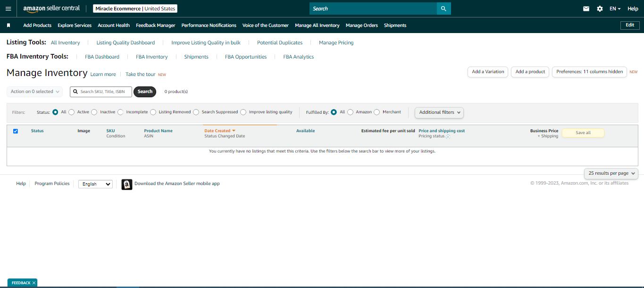Click Add a Variation button
644x288 pixels.
488,72
